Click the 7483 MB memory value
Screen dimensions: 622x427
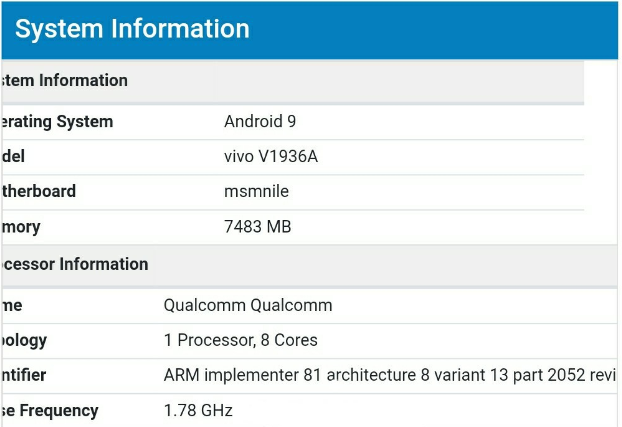[x=257, y=227]
